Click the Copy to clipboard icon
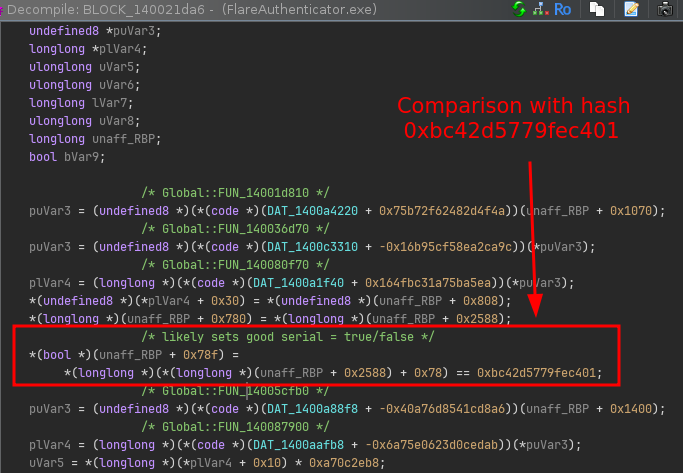 point(596,10)
